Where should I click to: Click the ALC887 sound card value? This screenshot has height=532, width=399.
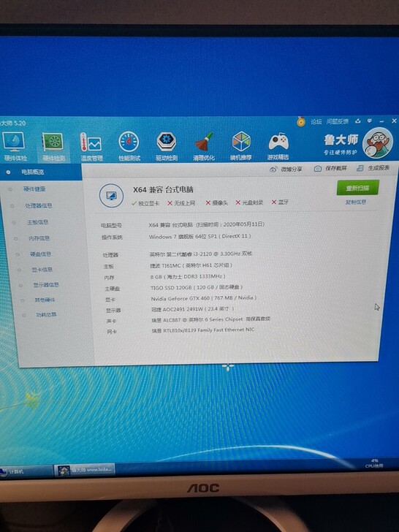point(211,319)
